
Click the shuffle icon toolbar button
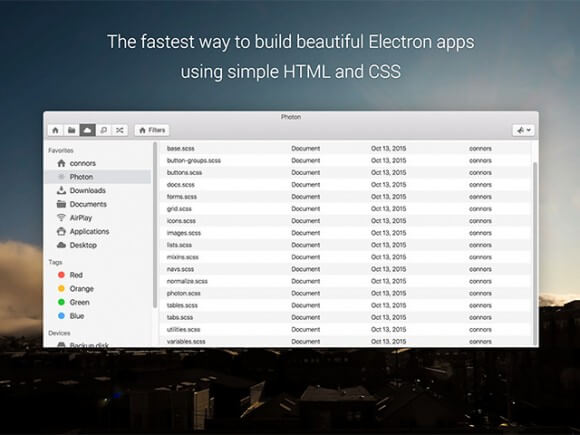[x=119, y=130]
